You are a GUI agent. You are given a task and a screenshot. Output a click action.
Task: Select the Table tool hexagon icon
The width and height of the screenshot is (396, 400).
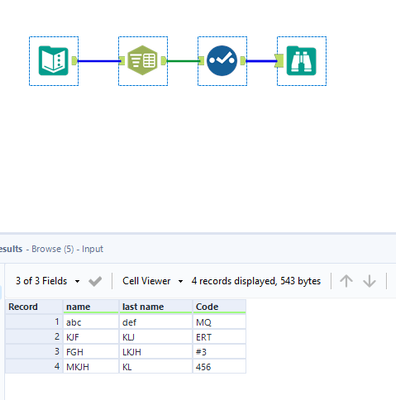pos(142,60)
